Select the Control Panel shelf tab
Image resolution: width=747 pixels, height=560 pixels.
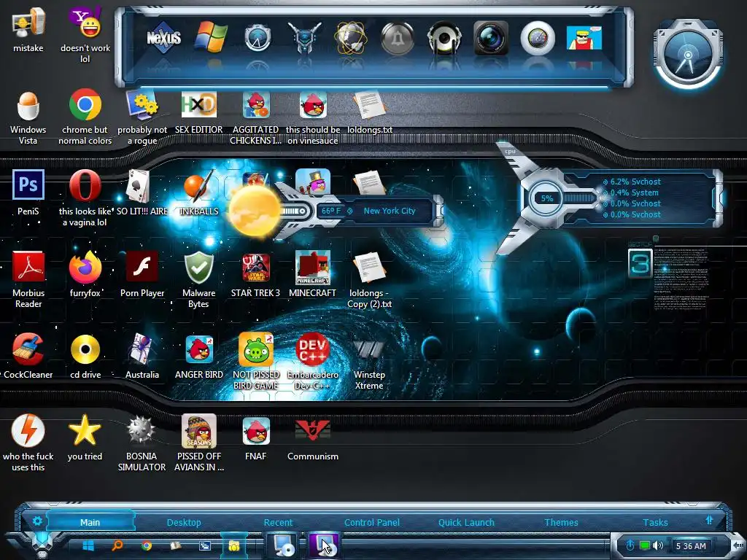[372, 522]
